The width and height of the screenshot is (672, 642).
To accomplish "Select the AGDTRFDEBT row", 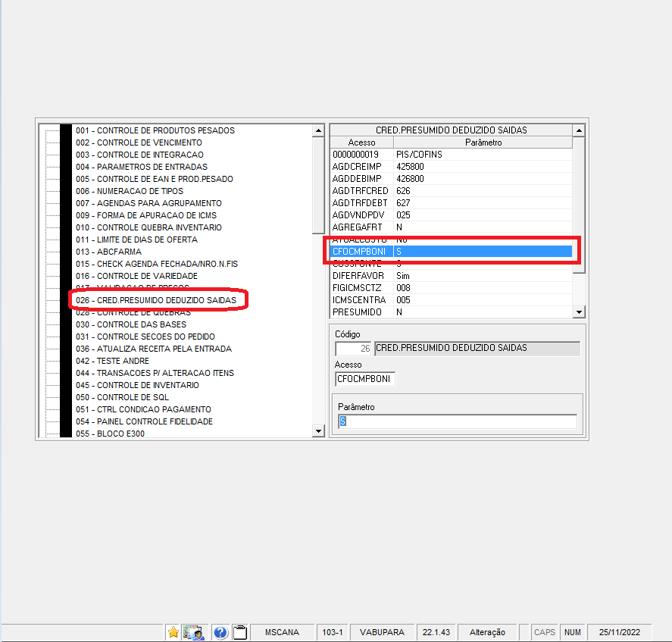I will pos(452,203).
